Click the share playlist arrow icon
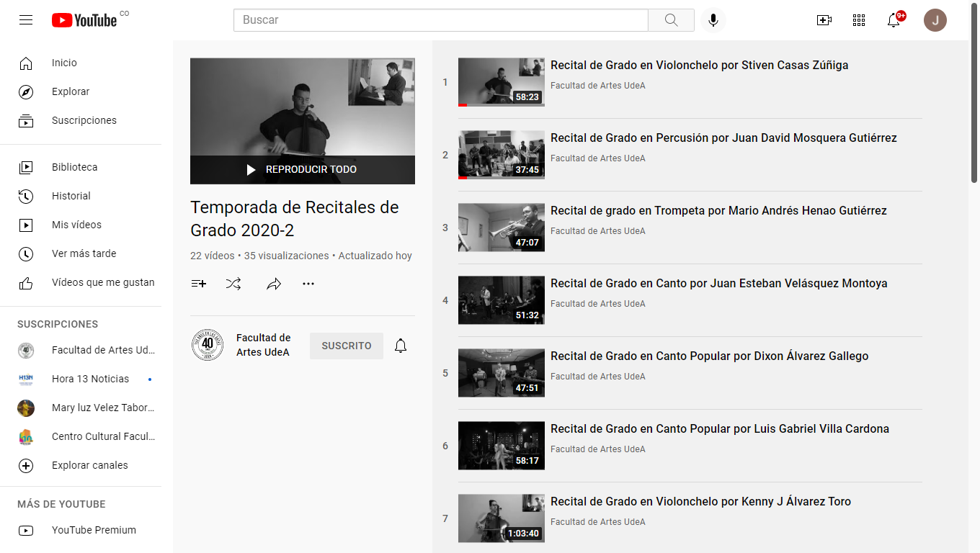This screenshot has height=553, width=980. [273, 284]
